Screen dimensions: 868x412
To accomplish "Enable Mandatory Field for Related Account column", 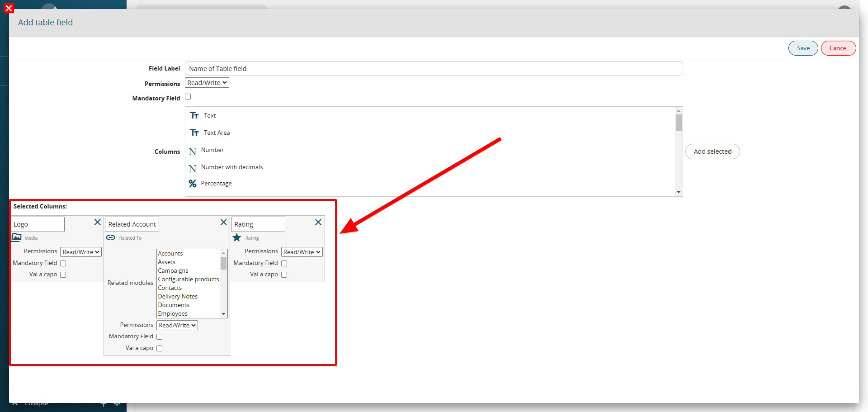I will (x=160, y=336).
